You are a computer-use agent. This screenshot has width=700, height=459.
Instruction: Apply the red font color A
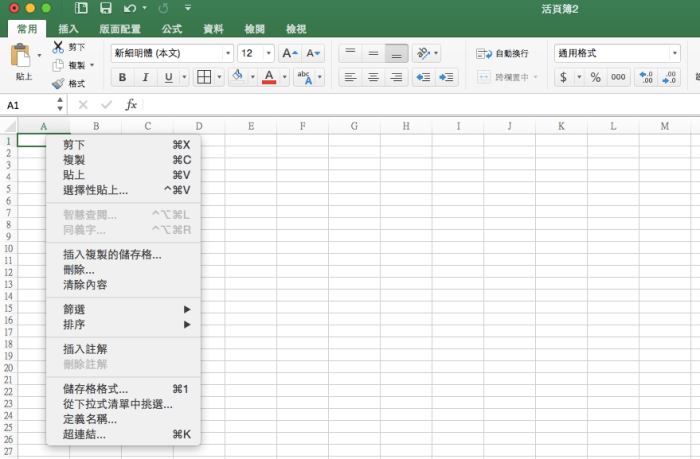[269, 77]
